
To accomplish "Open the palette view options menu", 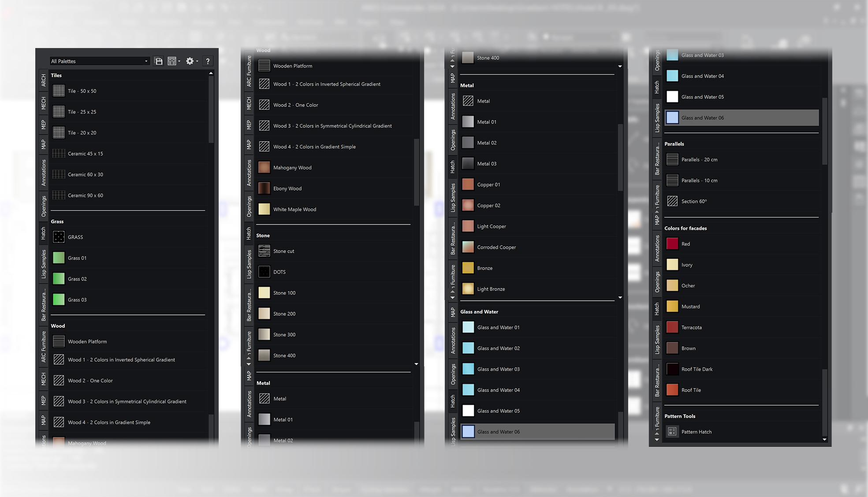I will (174, 61).
